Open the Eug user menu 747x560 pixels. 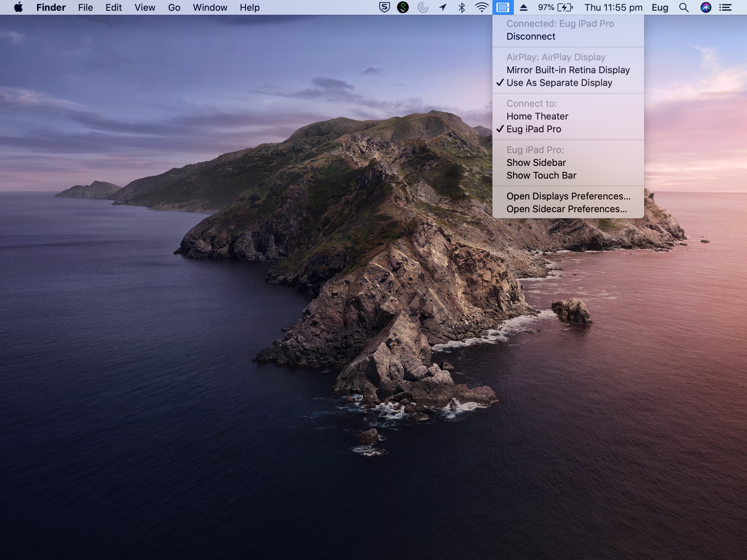[x=660, y=7]
